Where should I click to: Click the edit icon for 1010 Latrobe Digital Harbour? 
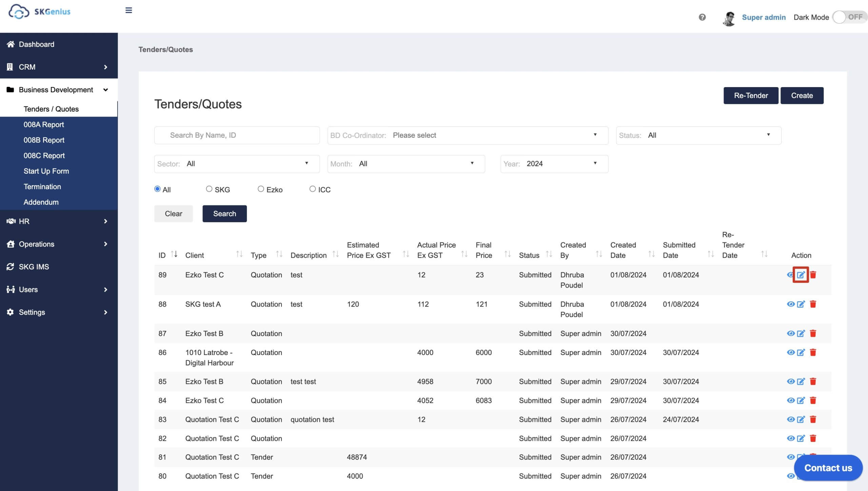pos(801,352)
